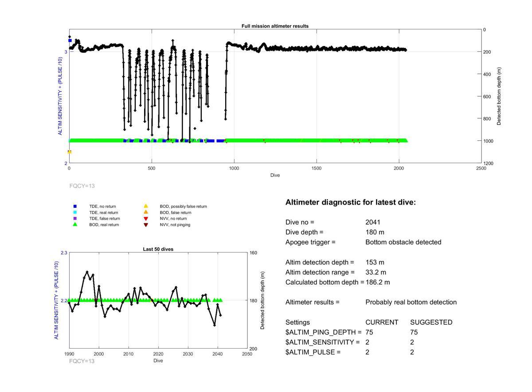The image size is (532, 392).
Task: Click the 'Last 50 dives' chart title
Action: tap(158, 249)
